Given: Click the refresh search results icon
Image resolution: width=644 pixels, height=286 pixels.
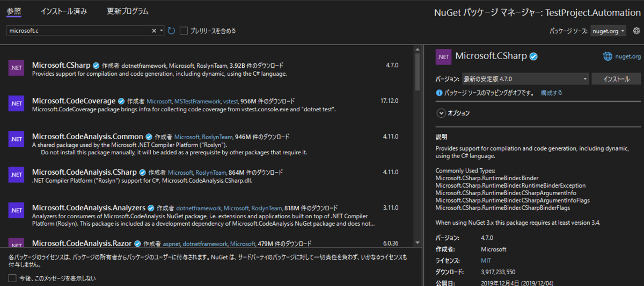Looking at the screenshot, I should (x=171, y=31).
